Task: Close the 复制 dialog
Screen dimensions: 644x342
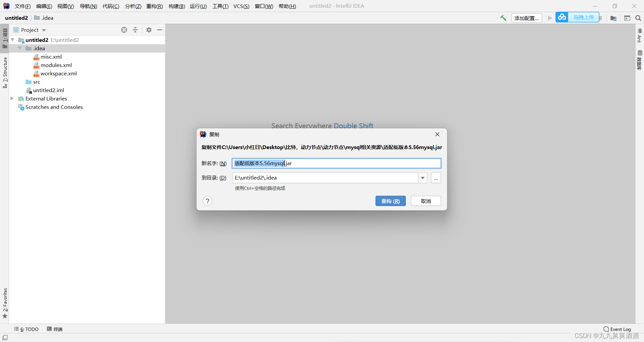Action: point(437,134)
